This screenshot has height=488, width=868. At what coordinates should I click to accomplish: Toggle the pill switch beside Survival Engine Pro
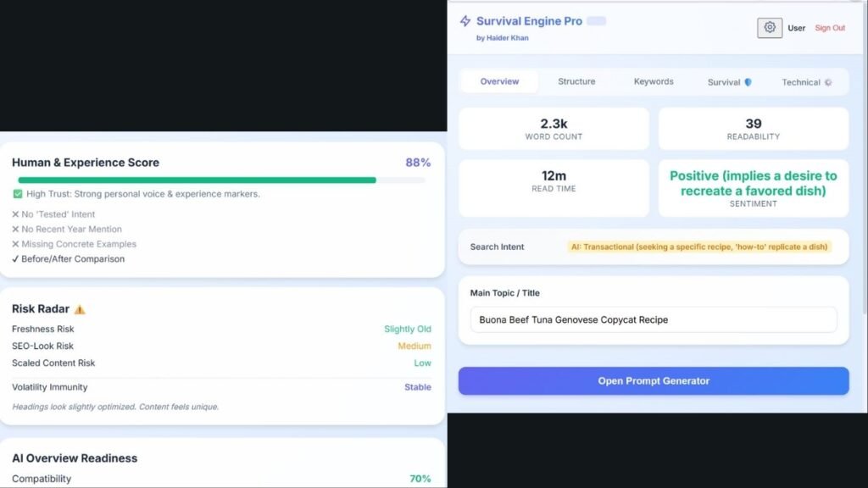[594, 19]
